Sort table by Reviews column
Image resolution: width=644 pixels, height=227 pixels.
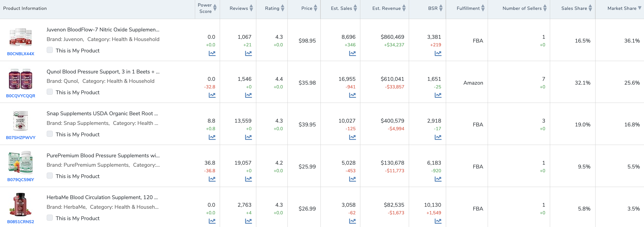[x=251, y=8]
